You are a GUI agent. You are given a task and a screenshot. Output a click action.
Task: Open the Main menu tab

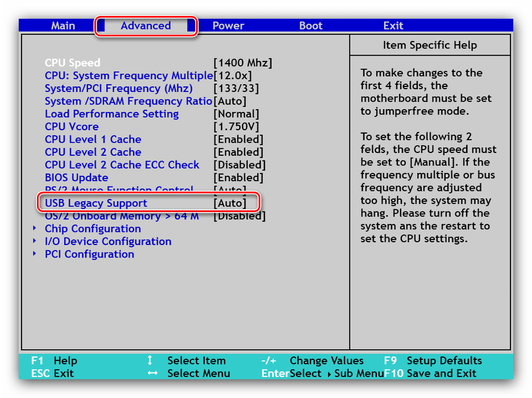[x=63, y=26]
